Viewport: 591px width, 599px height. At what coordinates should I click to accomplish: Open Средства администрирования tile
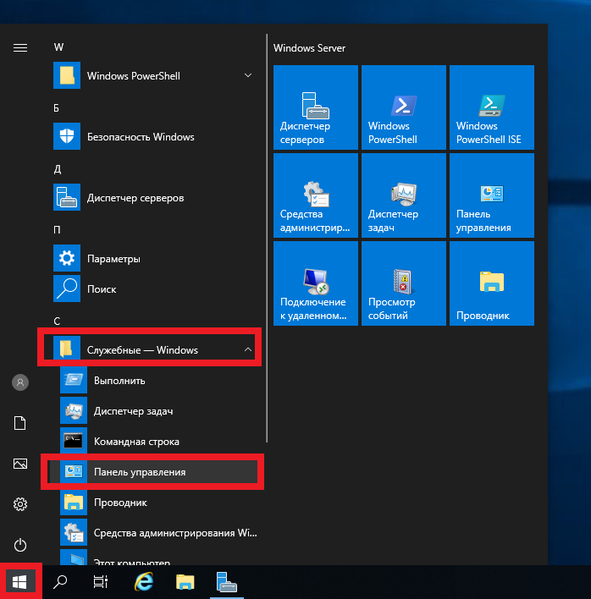(316, 196)
